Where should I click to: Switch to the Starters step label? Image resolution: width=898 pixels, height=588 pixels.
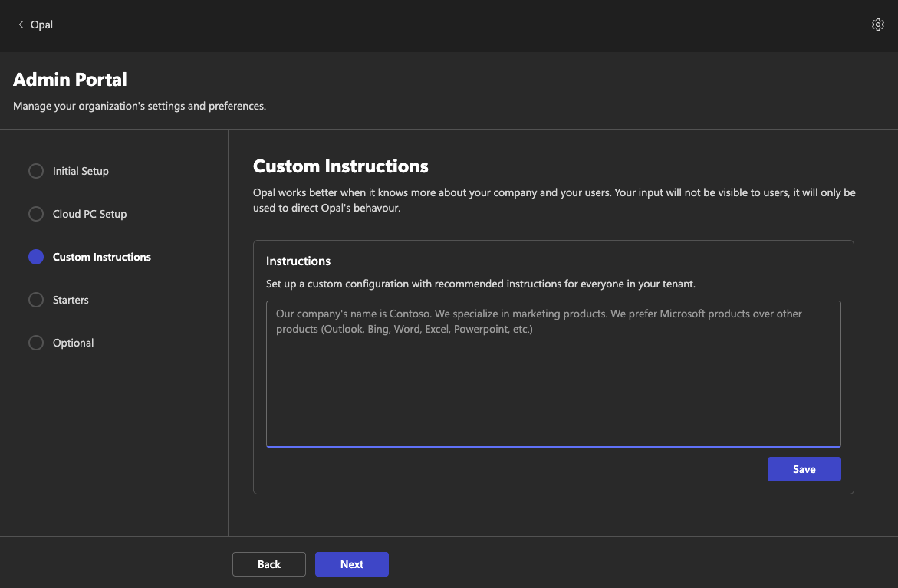pos(71,300)
